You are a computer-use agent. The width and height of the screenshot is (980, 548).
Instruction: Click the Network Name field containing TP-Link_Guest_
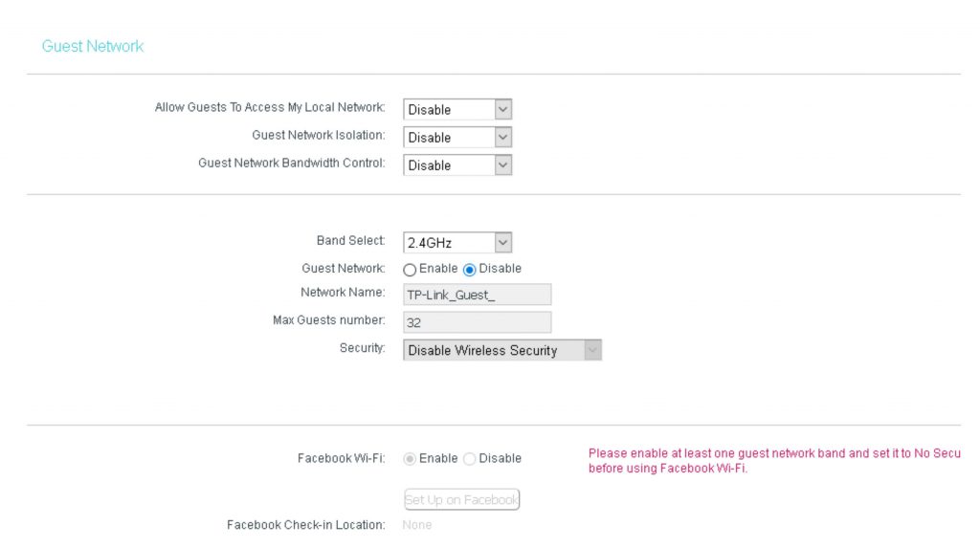tap(478, 295)
